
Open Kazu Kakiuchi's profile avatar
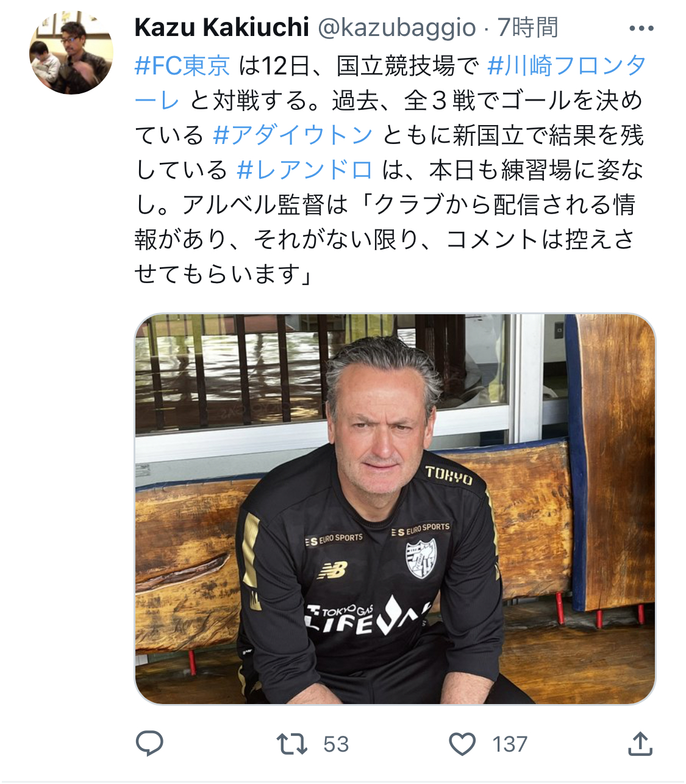71,52
